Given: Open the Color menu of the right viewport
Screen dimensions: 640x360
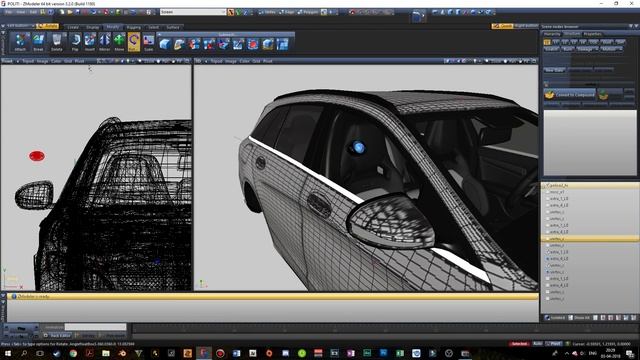Looking at the screenshot, I should click(x=244, y=61).
